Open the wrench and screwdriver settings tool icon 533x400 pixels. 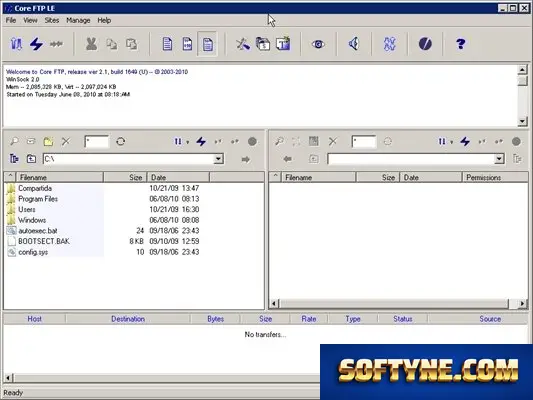pyautogui.click(x=243, y=44)
